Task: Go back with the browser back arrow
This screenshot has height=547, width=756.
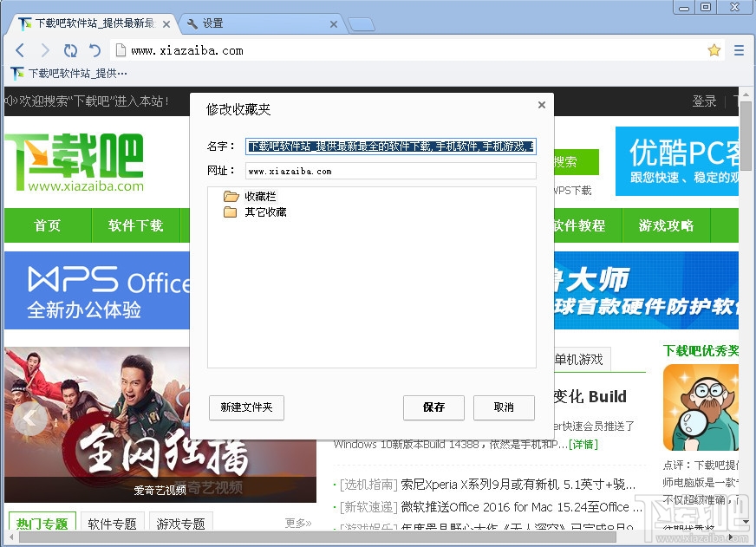Action: coord(20,50)
